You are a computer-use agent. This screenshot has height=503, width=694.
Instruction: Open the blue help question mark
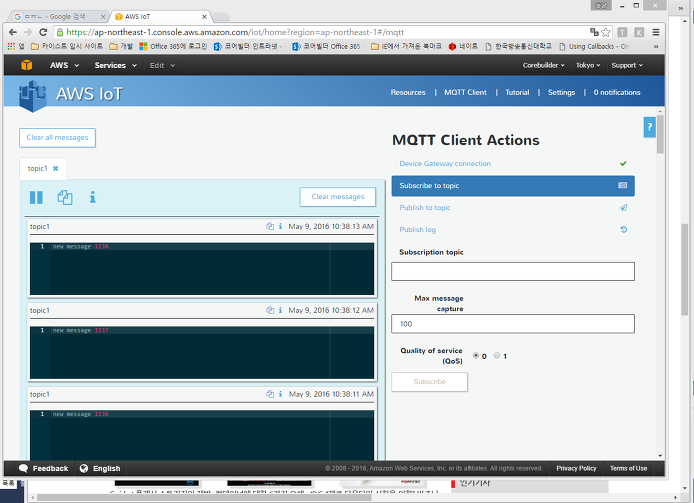649,127
